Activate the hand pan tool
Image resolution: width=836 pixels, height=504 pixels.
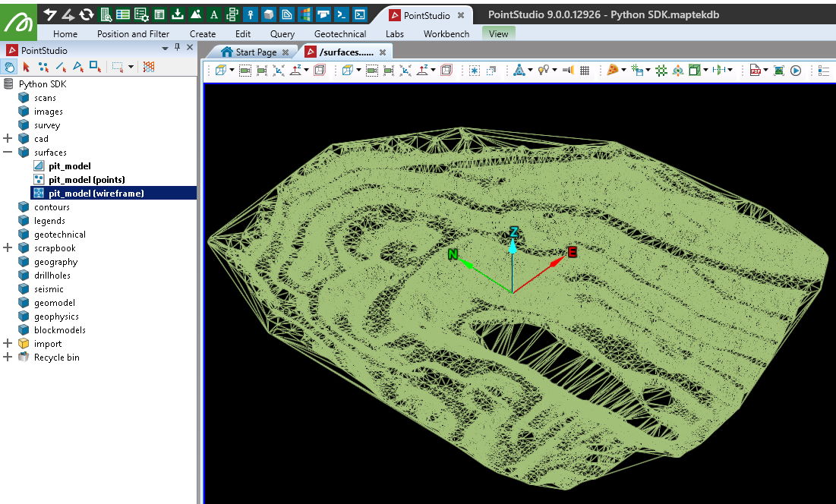point(11,67)
